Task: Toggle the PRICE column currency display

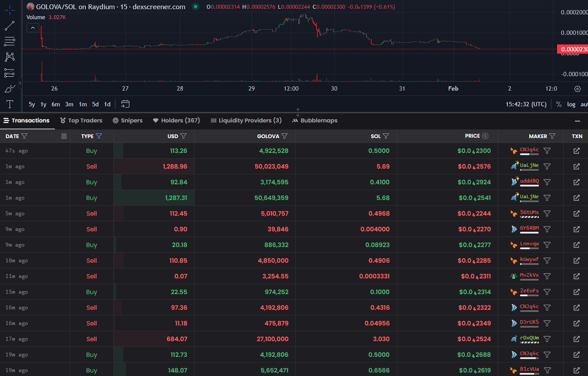Action: point(485,136)
